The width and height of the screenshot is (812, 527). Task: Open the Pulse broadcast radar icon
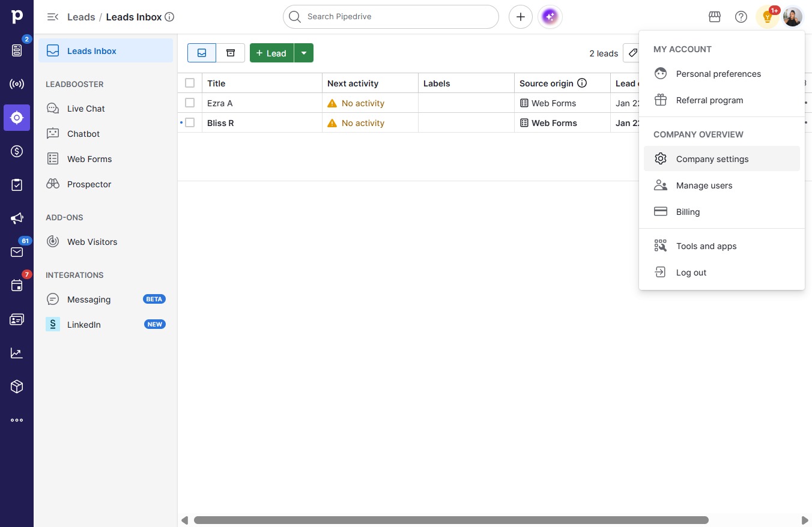[x=17, y=84]
